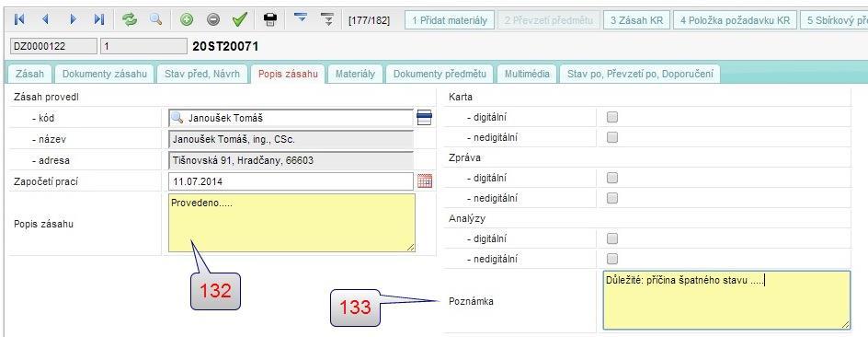
Task: Click 4 Položka požadavku KR button
Action: [736, 20]
